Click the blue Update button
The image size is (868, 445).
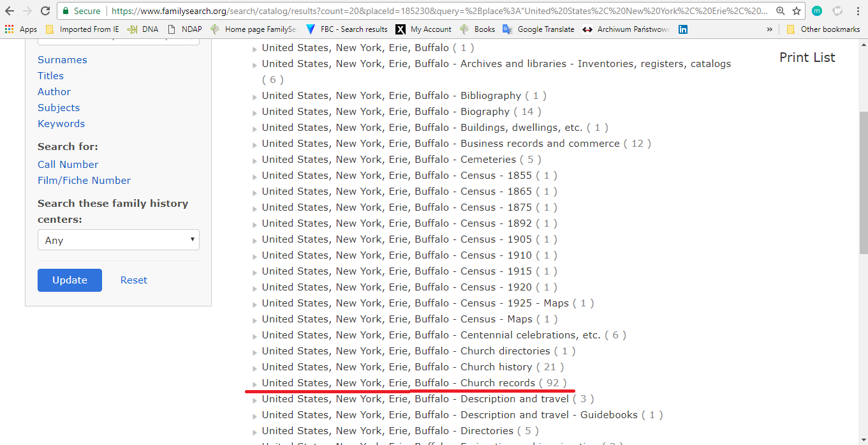click(x=70, y=280)
